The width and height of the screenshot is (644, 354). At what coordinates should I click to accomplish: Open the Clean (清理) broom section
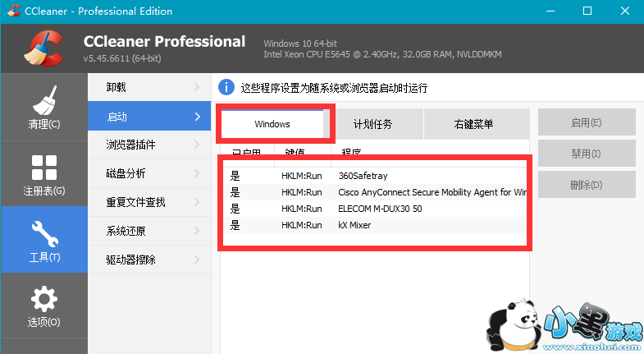point(44,107)
